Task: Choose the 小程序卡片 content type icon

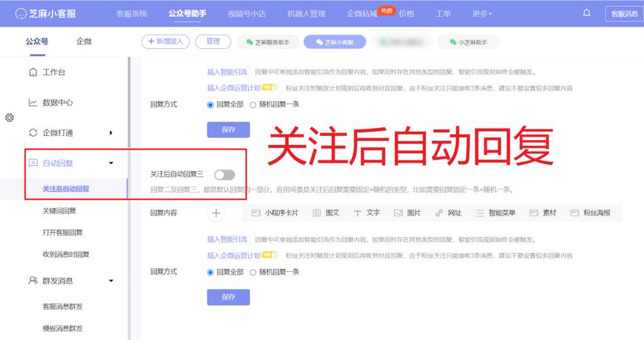Action: (256, 213)
